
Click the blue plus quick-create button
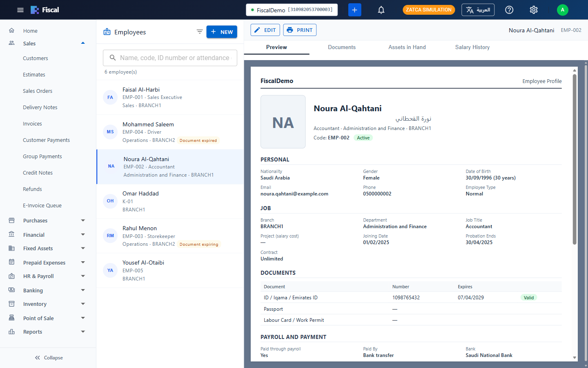point(355,10)
